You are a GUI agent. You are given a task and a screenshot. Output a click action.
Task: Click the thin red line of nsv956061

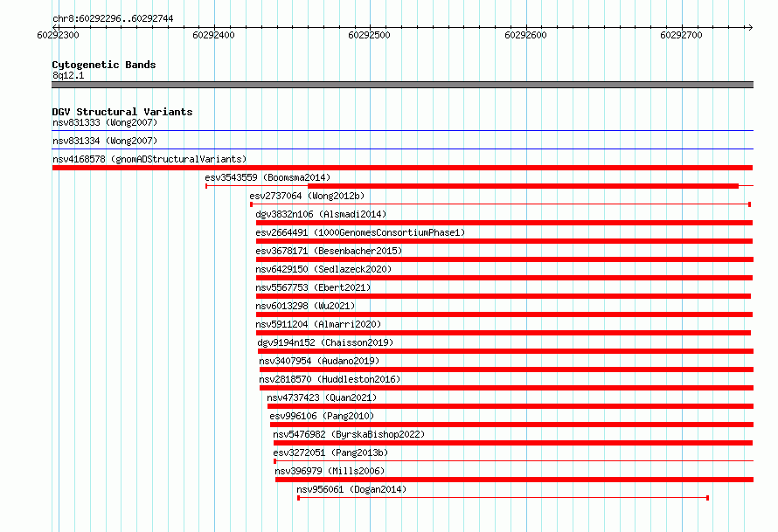tap(504, 498)
